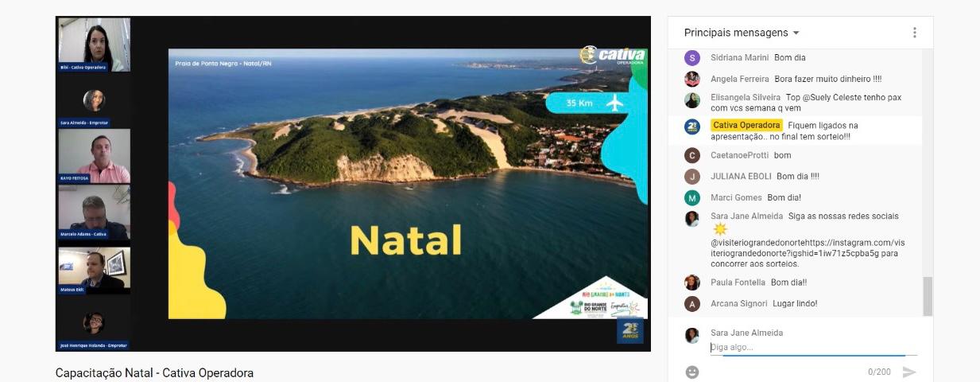This screenshot has width=980, height=382.
Task: Open the emoji picker in chat
Action: (692, 372)
